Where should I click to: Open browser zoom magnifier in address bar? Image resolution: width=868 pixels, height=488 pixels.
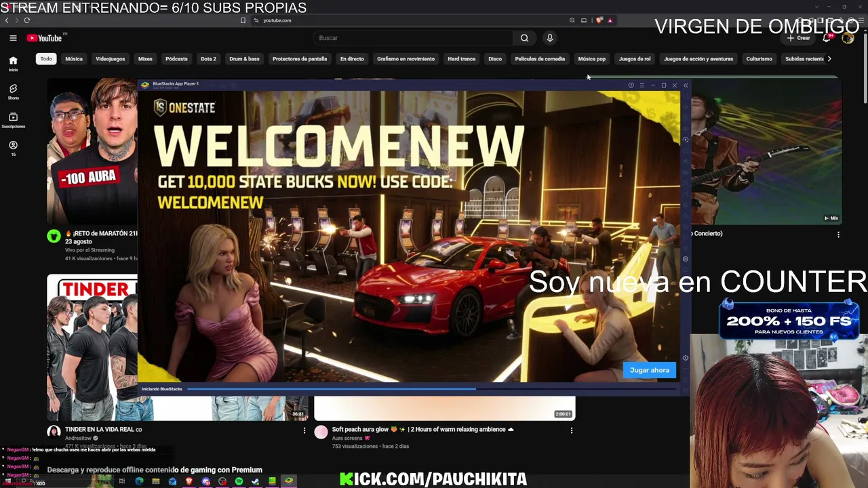click(x=572, y=20)
